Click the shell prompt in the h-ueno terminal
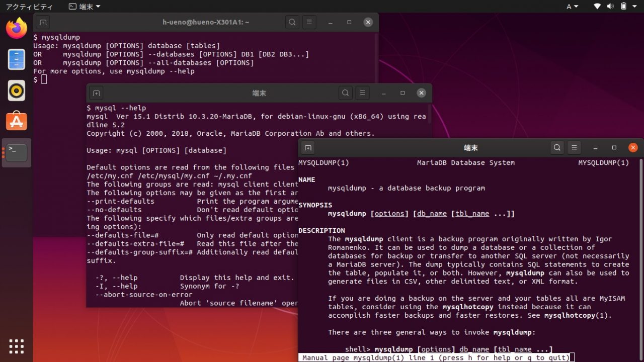 click(40, 79)
